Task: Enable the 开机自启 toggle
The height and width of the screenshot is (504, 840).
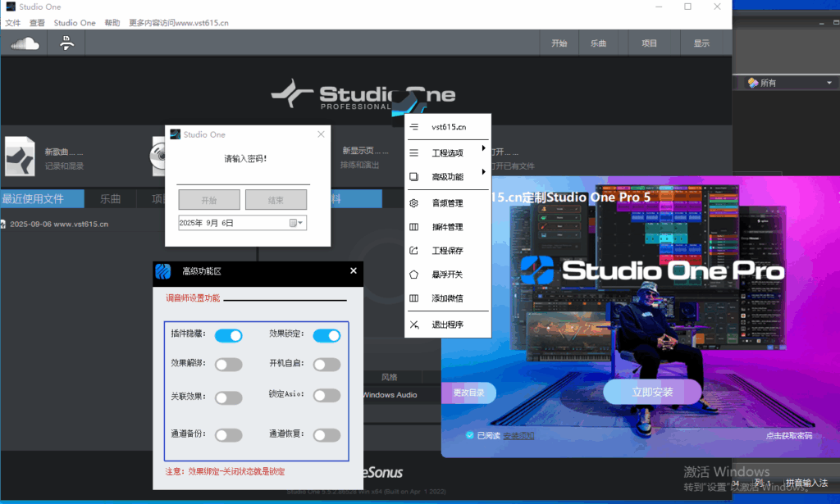Action: pyautogui.click(x=327, y=364)
